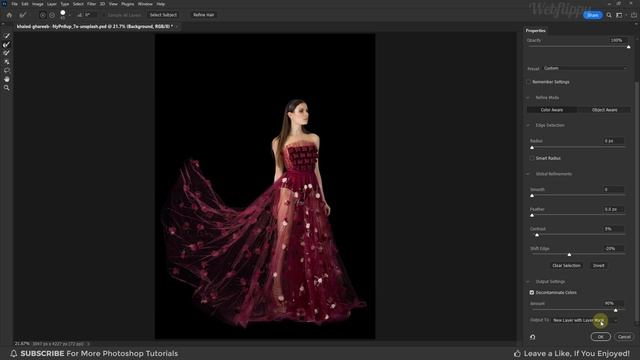The height and width of the screenshot is (360, 640).
Task: Open the File menu
Action: tap(14, 4)
